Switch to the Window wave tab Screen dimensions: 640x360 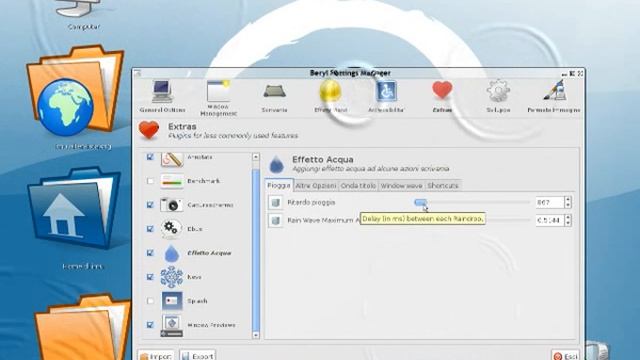(401, 186)
